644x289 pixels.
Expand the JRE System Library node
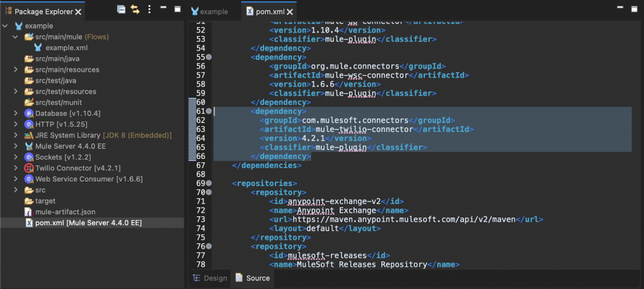[16, 135]
